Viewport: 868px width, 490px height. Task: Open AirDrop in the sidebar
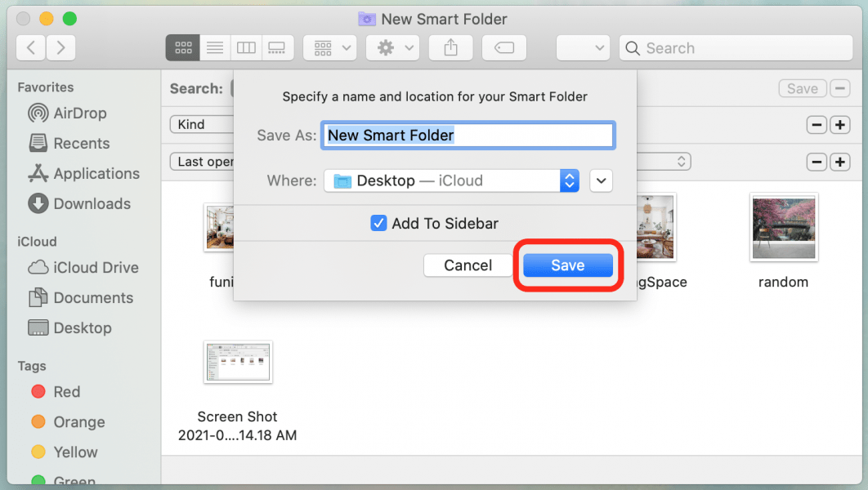79,113
